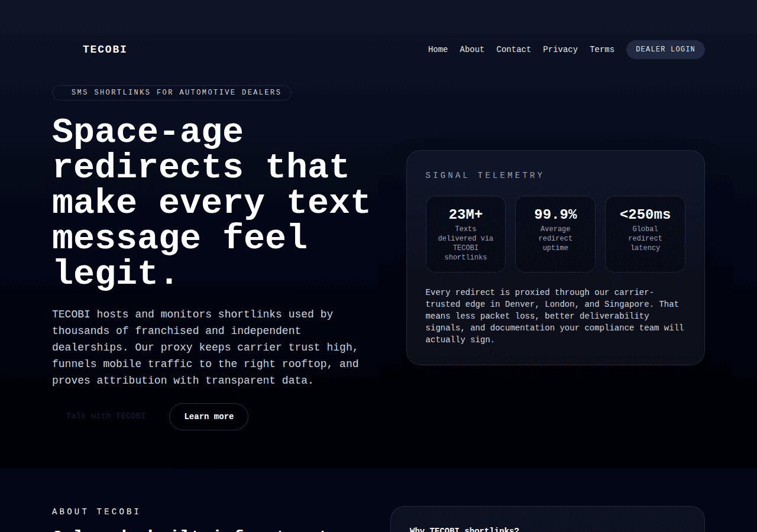757x532 pixels.
Task: Click the About TECOBI section label
Action: [x=96, y=512]
